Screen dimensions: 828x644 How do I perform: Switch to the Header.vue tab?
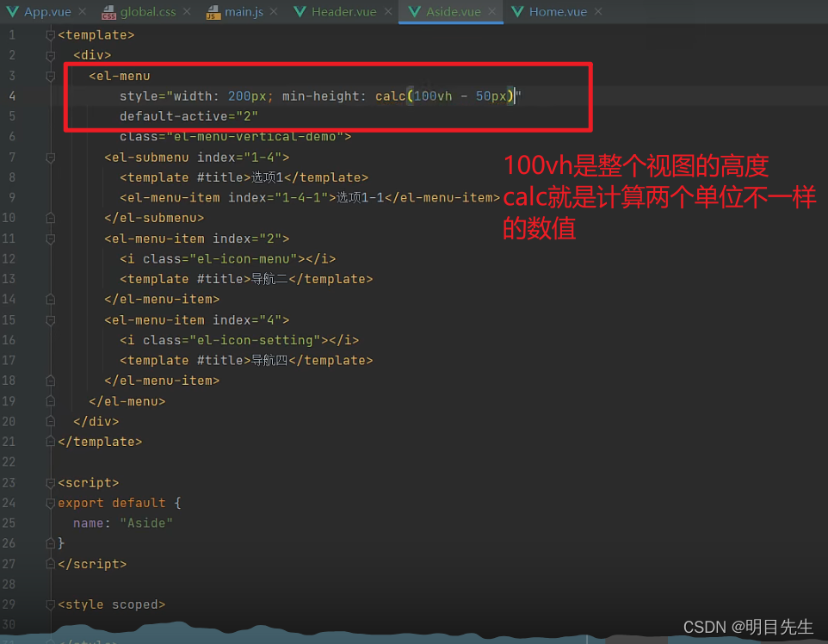point(343,11)
